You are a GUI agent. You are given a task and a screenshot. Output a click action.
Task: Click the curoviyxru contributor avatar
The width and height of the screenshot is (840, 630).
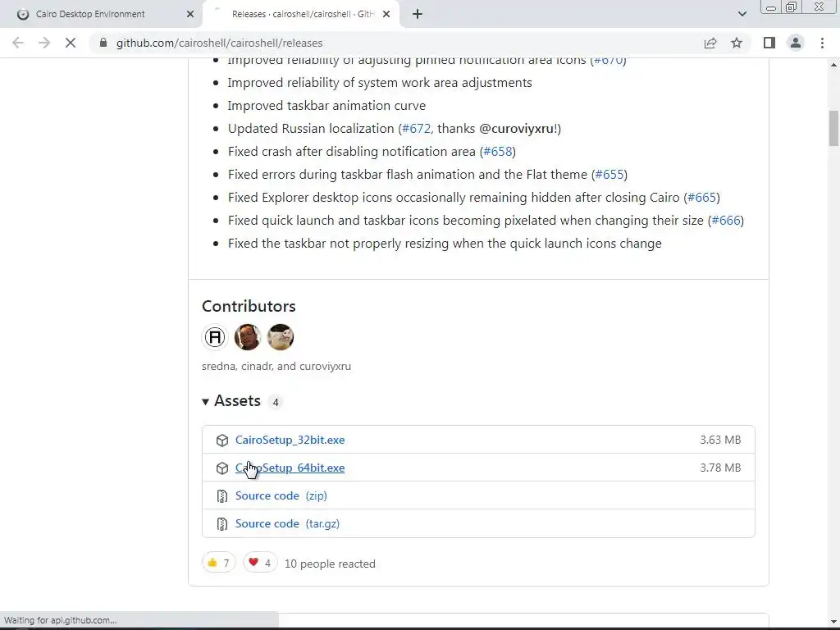pyautogui.click(x=281, y=337)
